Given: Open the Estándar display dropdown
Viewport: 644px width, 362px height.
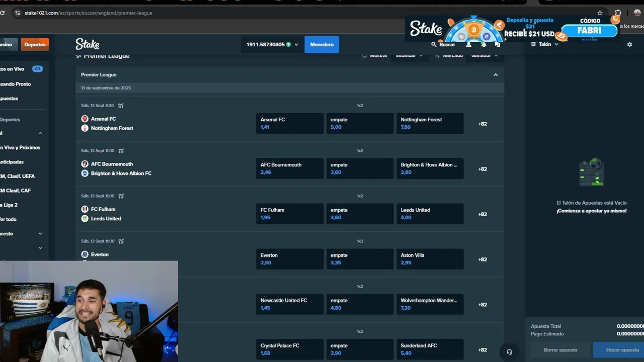Looking at the screenshot, I should point(409,56).
